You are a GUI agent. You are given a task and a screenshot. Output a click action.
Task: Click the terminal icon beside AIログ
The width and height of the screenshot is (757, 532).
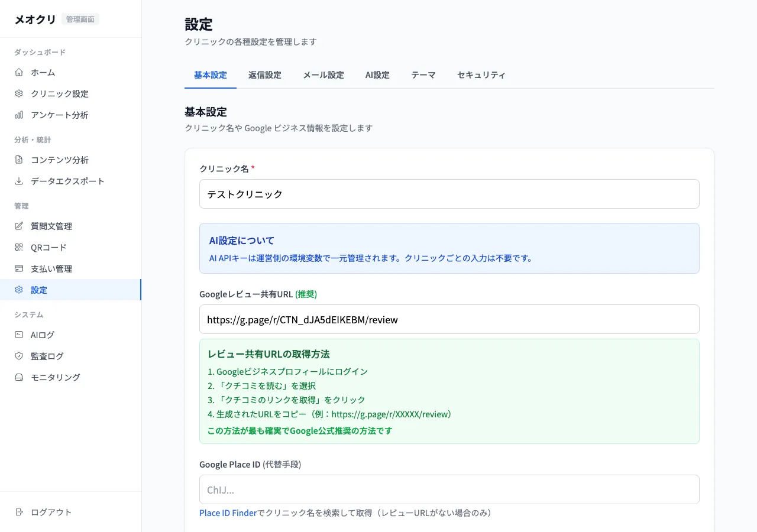pyautogui.click(x=19, y=335)
